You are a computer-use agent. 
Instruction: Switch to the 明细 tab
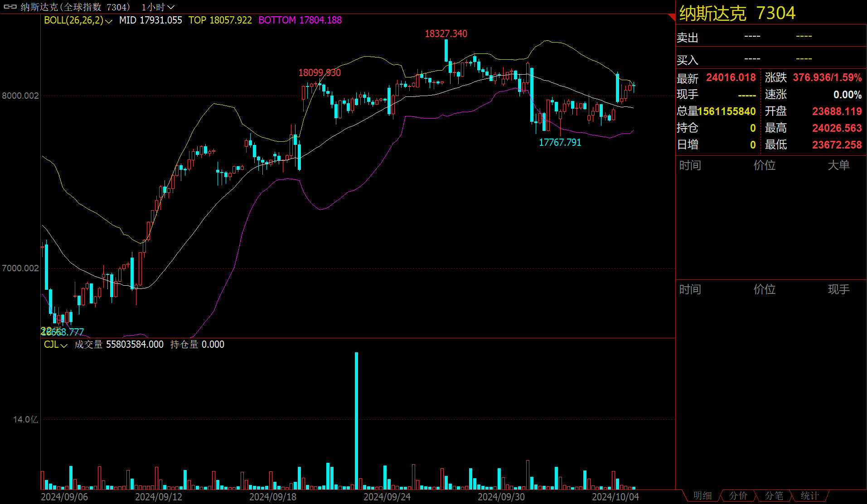[702, 496]
